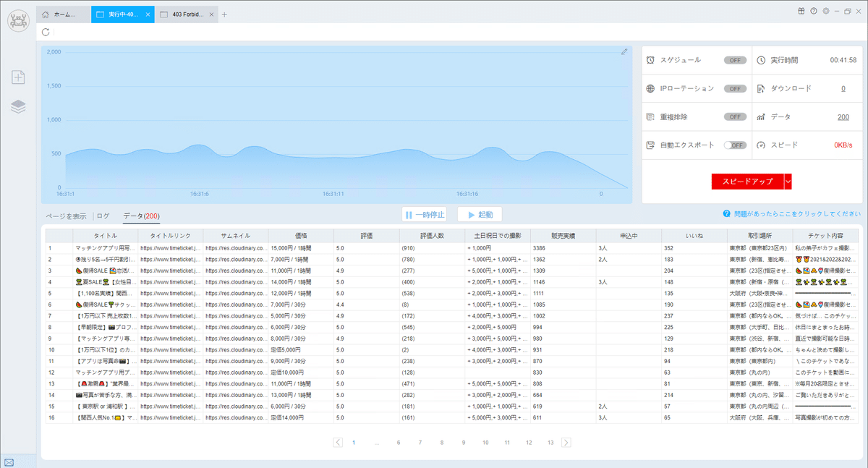Click the 自動エクスポート export icon
The width and height of the screenshot is (868, 468).
click(x=651, y=145)
